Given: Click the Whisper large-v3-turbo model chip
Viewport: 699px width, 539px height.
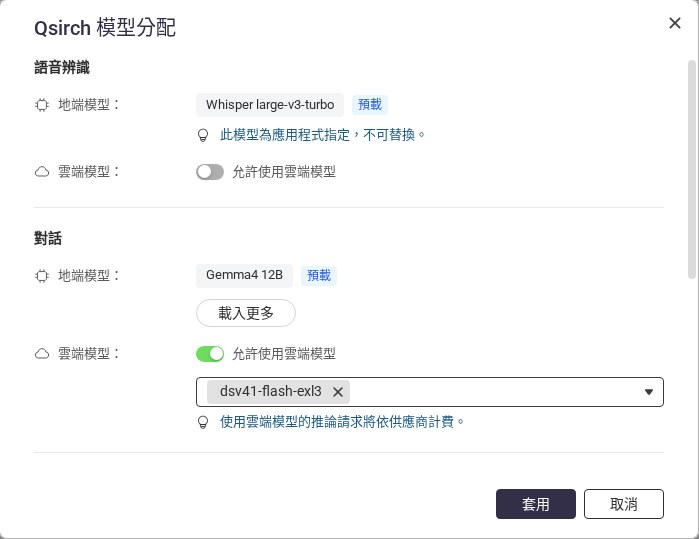Looking at the screenshot, I should click(270, 105).
